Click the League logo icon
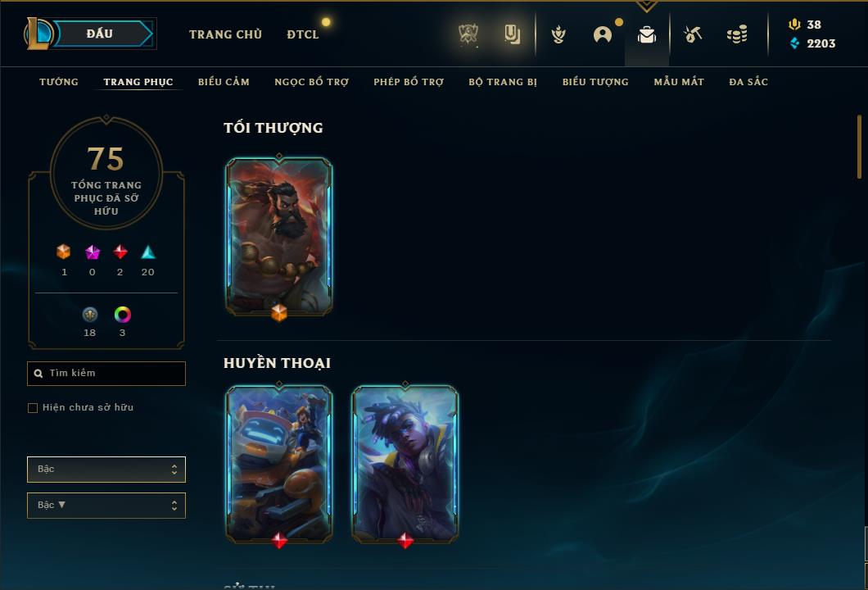This screenshot has width=868, height=590. point(38,34)
